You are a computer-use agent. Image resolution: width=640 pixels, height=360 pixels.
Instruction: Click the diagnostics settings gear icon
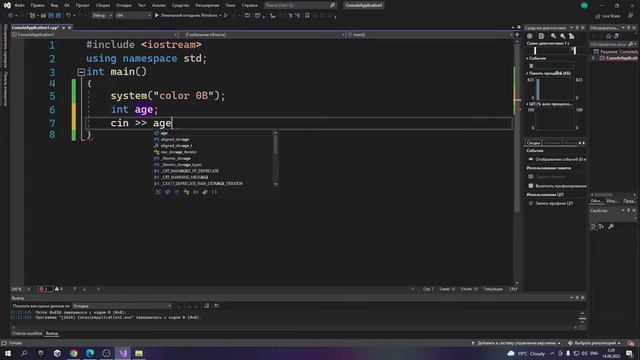(x=530, y=36)
